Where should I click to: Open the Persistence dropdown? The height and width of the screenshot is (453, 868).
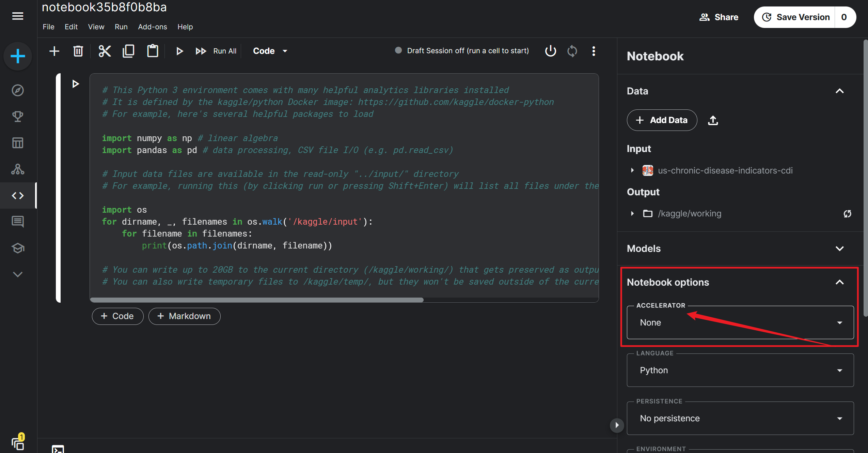(x=740, y=418)
